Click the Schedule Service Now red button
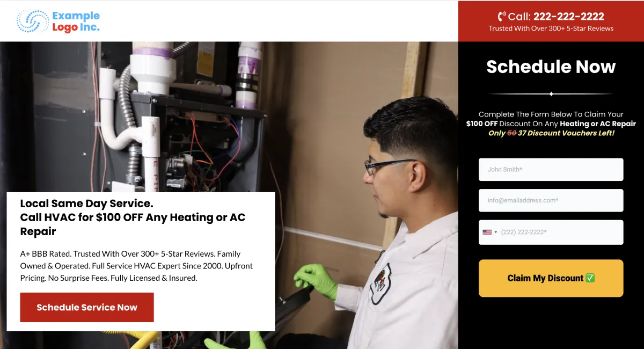 87,307
